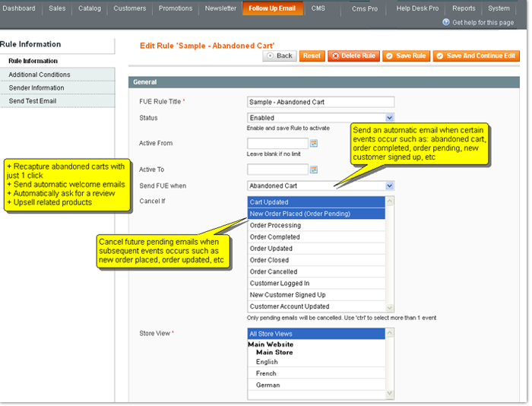Switch to Additional Conditions tab
This screenshot has width=532, height=406.
click(x=58, y=75)
